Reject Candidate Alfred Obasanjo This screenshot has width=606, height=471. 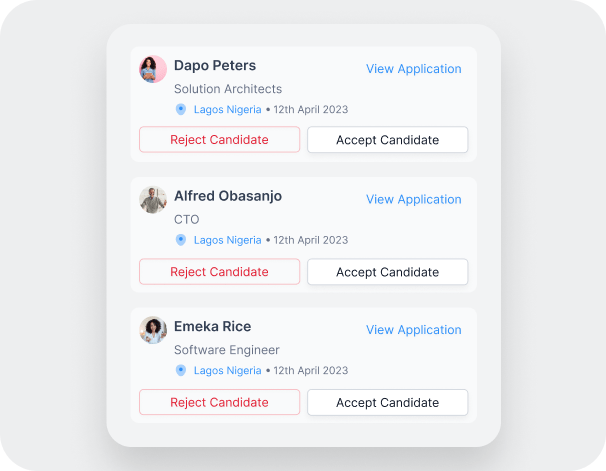tap(220, 272)
